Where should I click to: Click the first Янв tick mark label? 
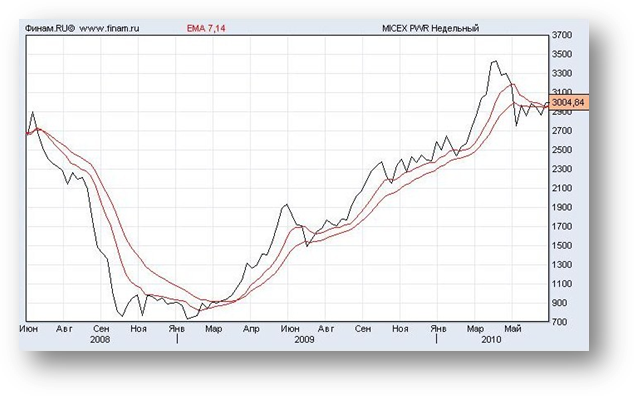[x=177, y=329]
